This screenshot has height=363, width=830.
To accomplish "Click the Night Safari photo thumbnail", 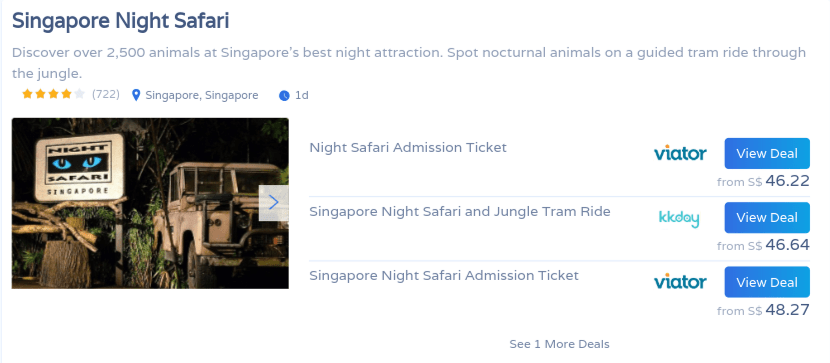I will [x=150, y=203].
